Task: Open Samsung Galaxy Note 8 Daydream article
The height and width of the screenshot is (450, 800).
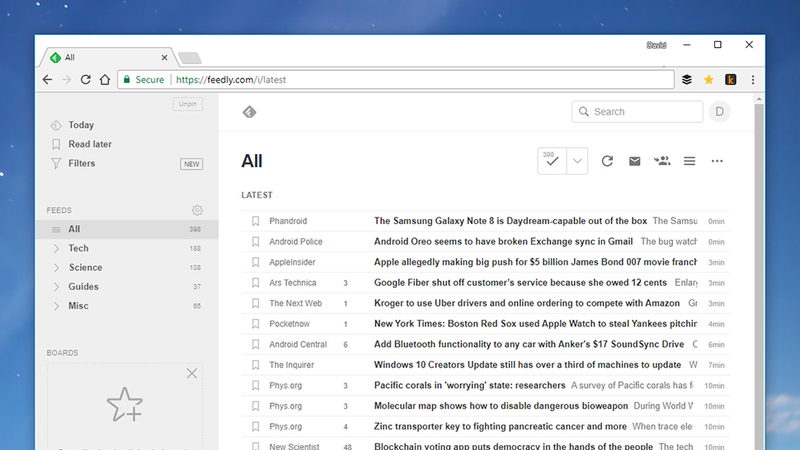Action: 510,221
